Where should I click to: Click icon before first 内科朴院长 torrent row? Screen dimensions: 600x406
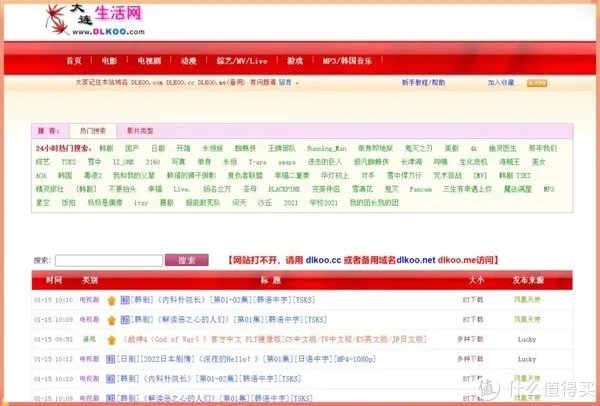tap(125, 299)
